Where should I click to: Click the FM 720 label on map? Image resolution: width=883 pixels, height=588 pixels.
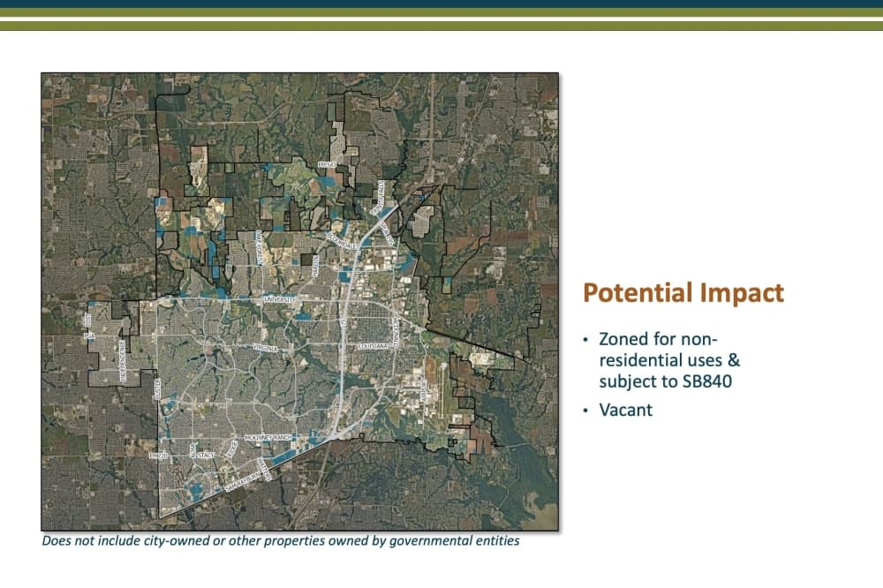[x=158, y=455]
